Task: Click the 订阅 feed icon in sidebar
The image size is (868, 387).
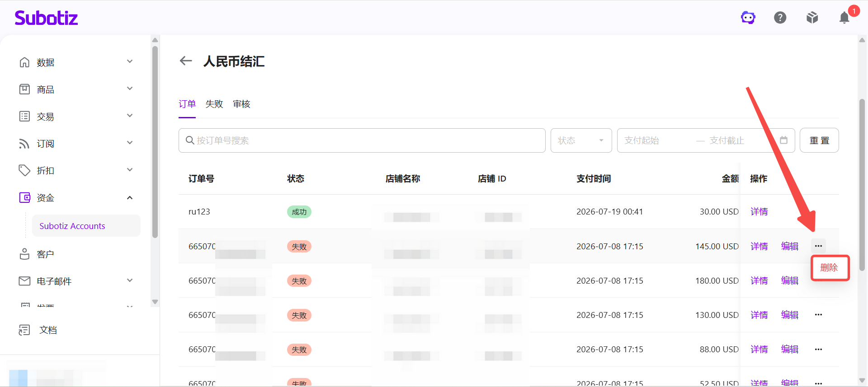Action: (24, 143)
